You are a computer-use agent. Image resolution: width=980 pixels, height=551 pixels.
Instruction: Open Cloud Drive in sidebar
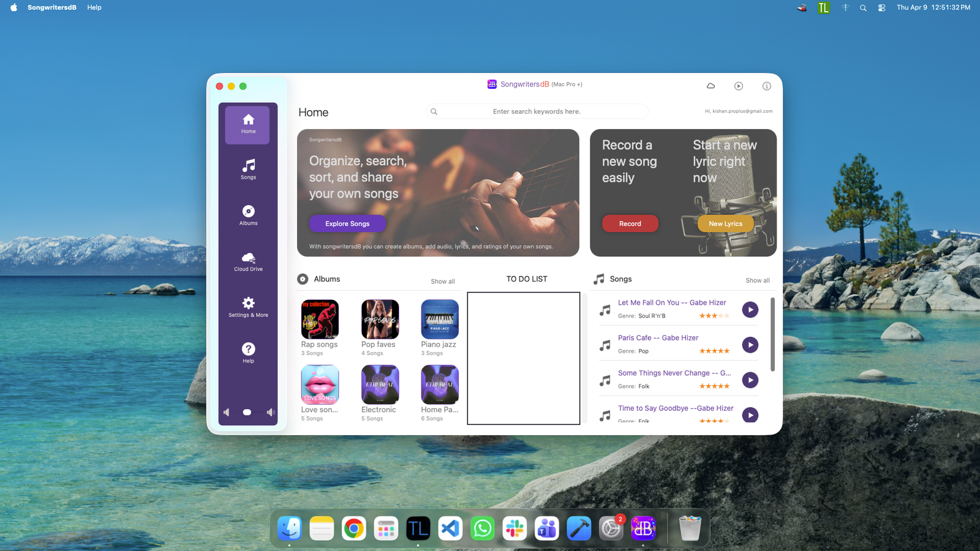(x=248, y=261)
